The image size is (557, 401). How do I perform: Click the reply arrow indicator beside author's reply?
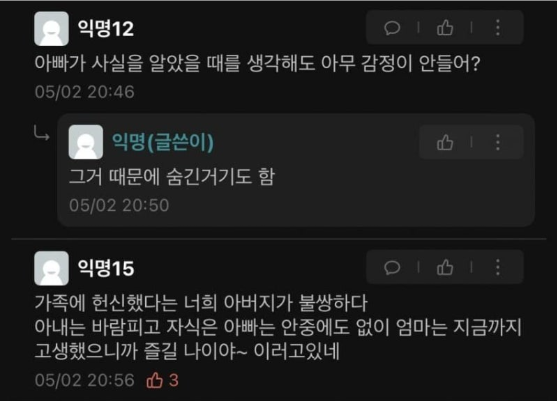point(42,133)
